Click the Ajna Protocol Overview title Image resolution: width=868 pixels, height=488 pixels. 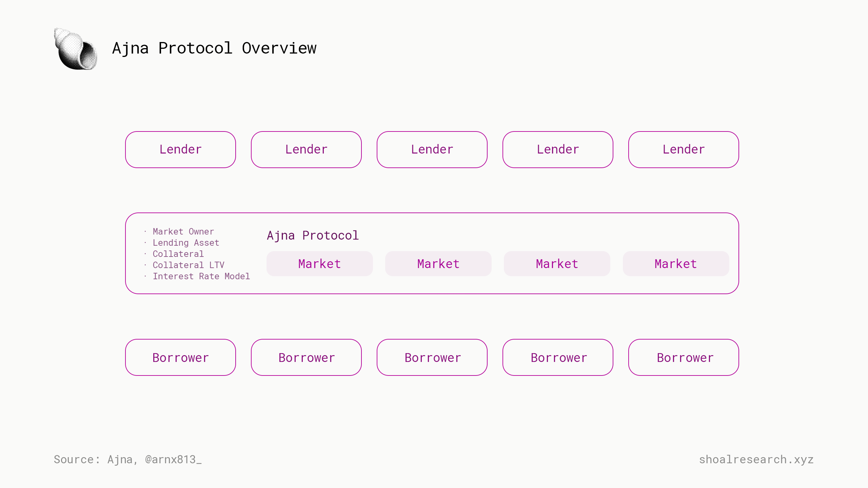tap(214, 48)
